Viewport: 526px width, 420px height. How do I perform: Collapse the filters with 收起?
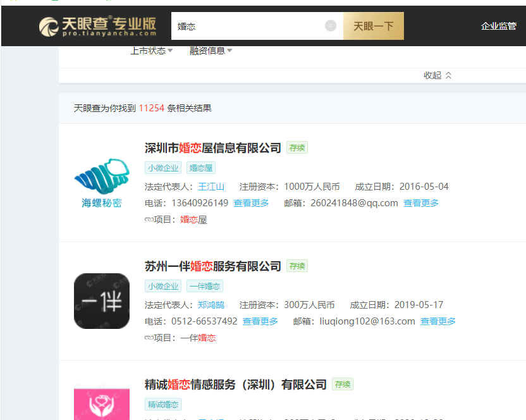pyautogui.click(x=437, y=75)
